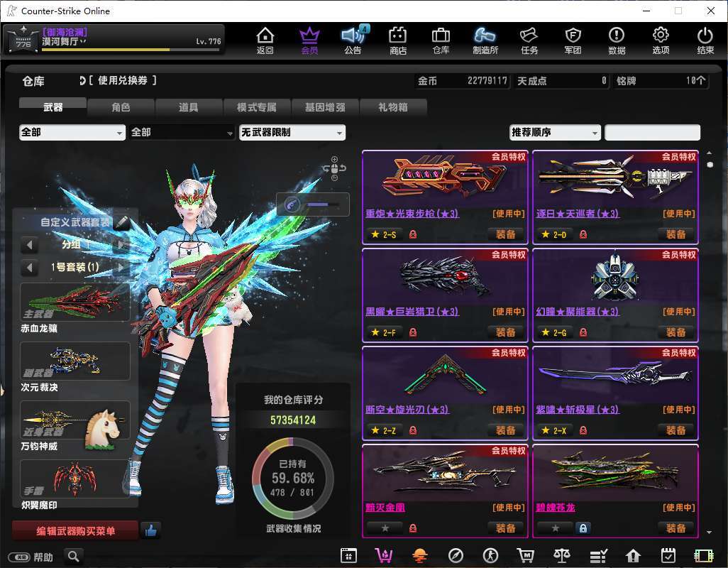Click the pencil edit icon beside 自定义武器套装
The image size is (728, 568).
click(122, 222)
